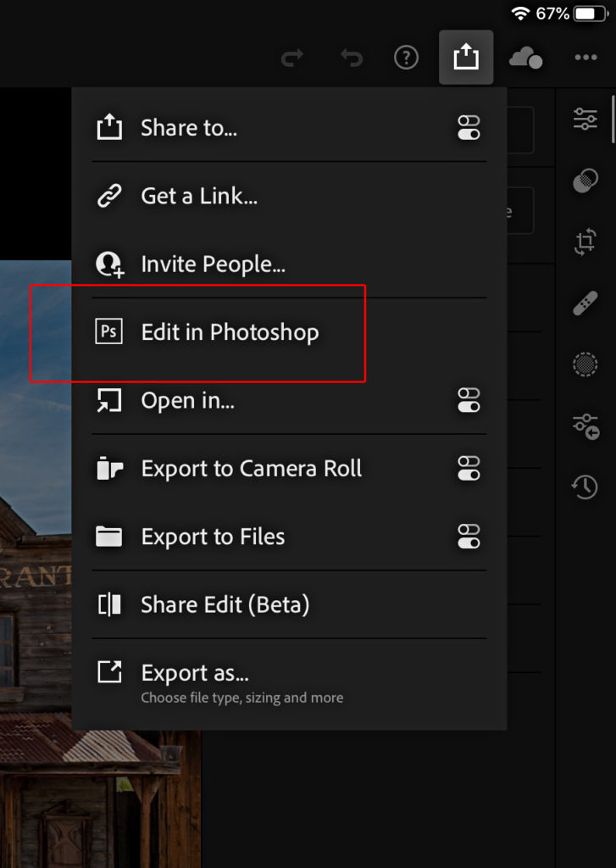
Task: Select the Healing brush tool
Action: (x=585, y=303)
